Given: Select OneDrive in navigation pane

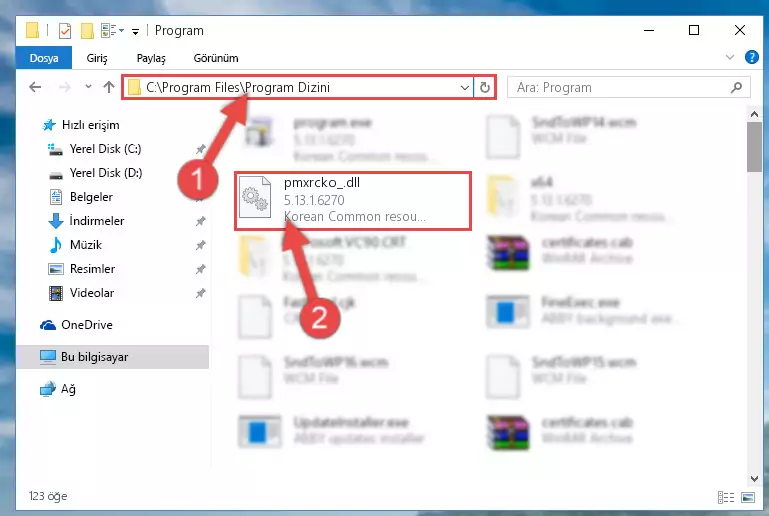Looking at the screenshot, I should [x=87, y=325].
